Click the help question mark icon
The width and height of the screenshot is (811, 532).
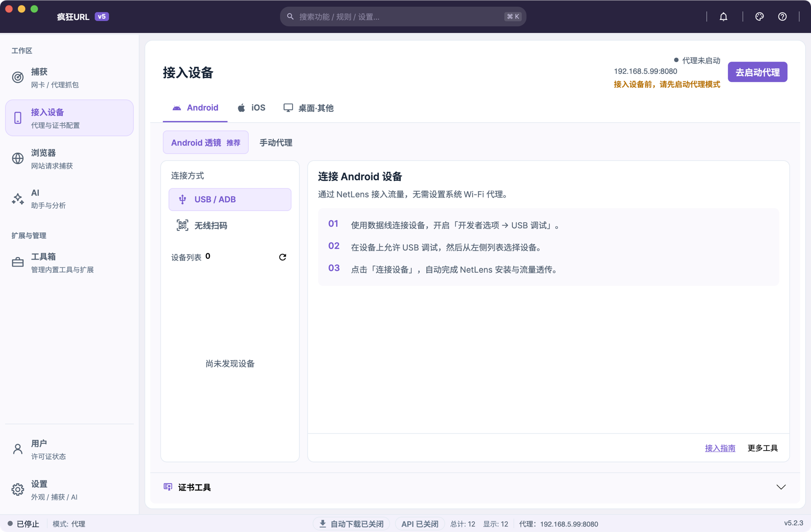click(x=782, y=16)
